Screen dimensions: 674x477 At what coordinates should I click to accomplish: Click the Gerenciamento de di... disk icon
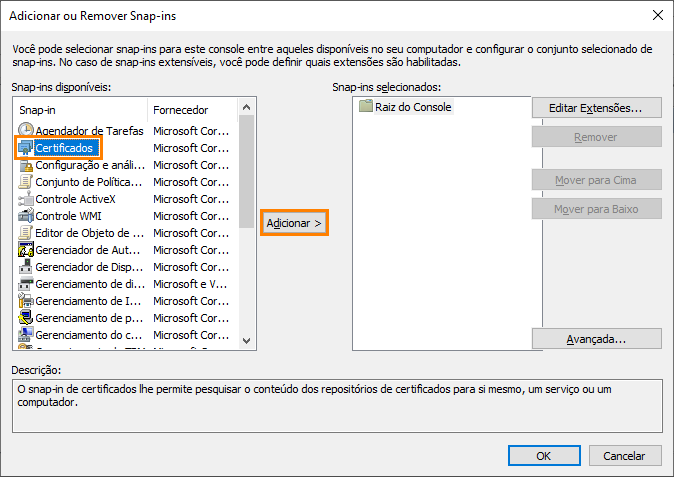pyautogui.click(x=26, y=284)
